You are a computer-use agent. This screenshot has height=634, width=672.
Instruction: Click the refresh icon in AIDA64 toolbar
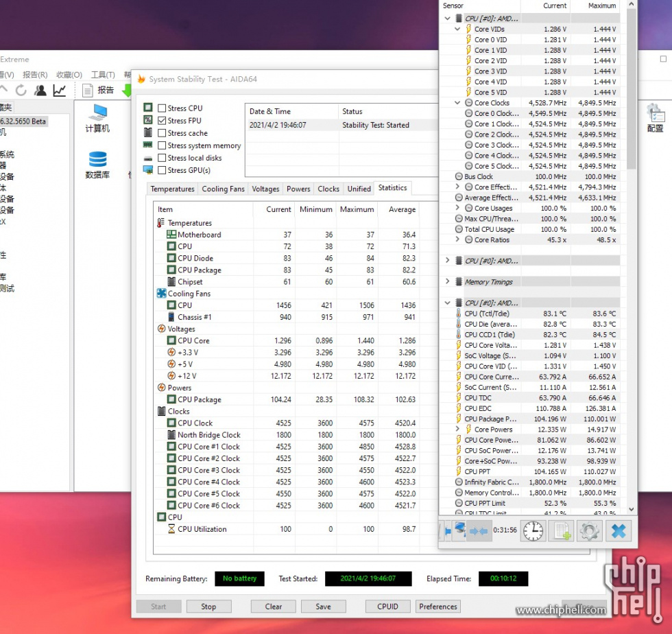pos(21,90)
